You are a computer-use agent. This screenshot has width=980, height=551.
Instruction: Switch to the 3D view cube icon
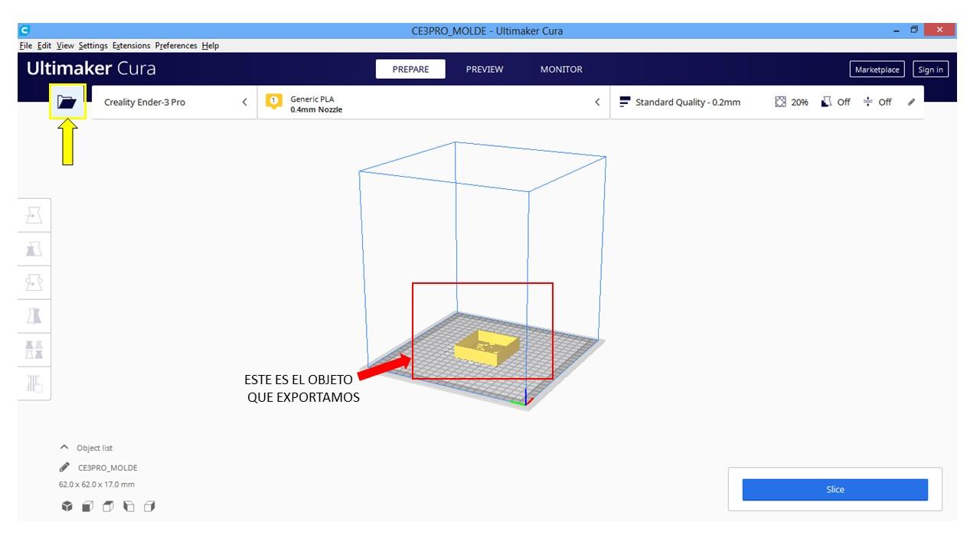[67, 506]
